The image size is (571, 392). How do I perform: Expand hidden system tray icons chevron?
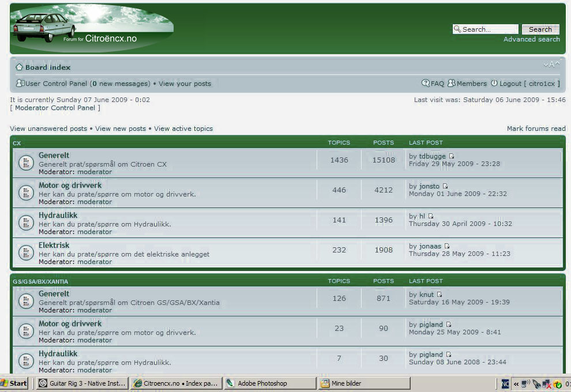click(516, 383)
